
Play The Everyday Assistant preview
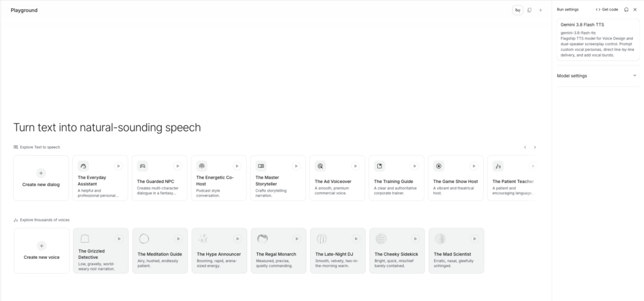(118, 166)
